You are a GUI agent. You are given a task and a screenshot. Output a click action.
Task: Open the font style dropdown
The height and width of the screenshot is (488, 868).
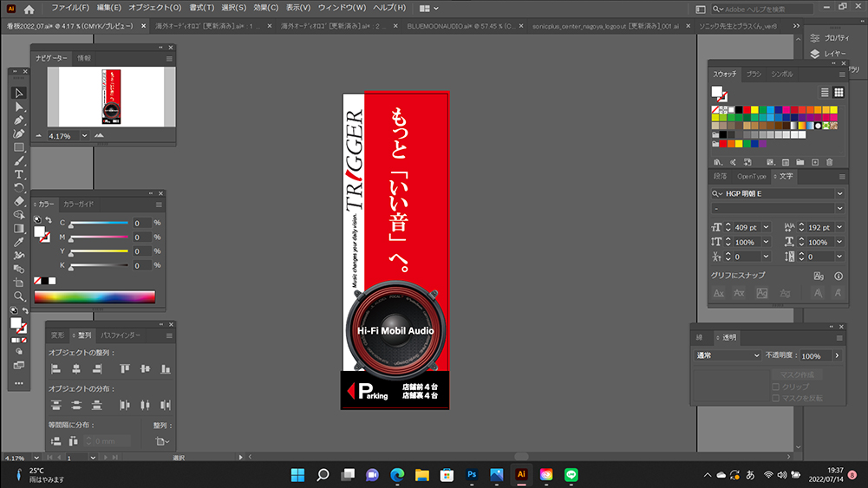[x=839, y=209]
